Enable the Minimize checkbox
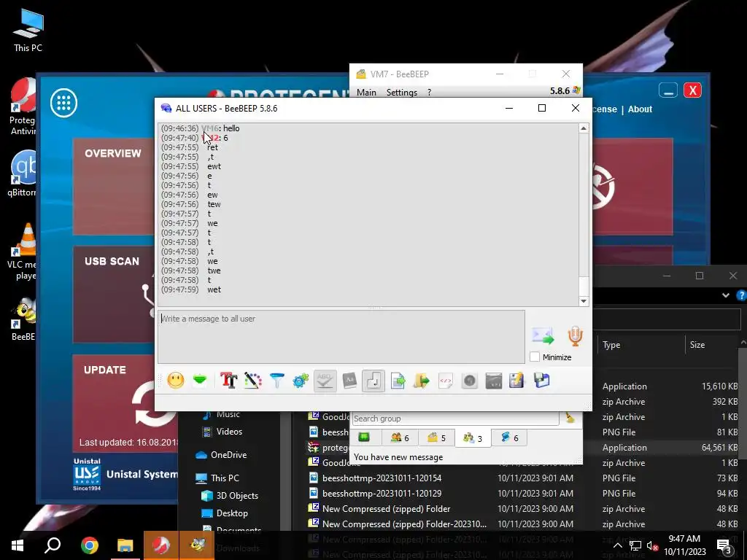 [535, 357]
